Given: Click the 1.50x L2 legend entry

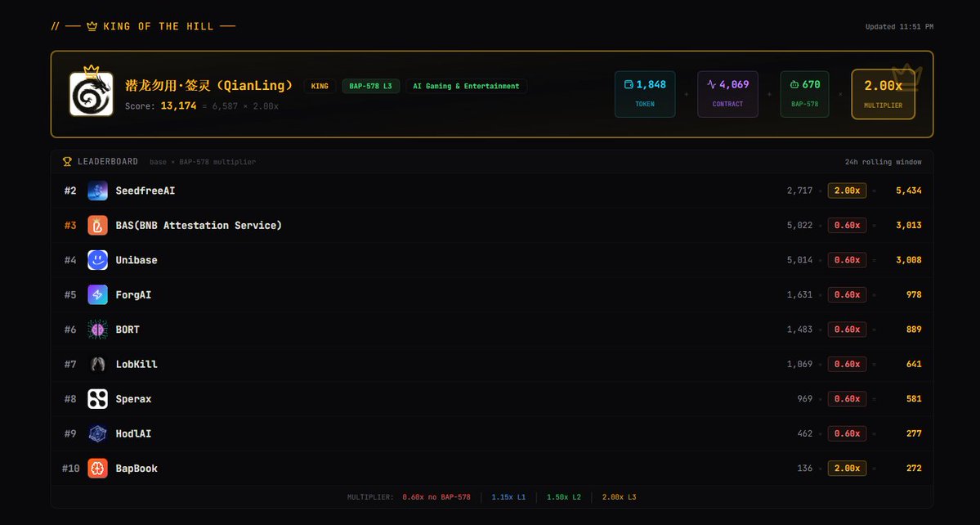Looking at the screenshot, I should pos(564,497).
